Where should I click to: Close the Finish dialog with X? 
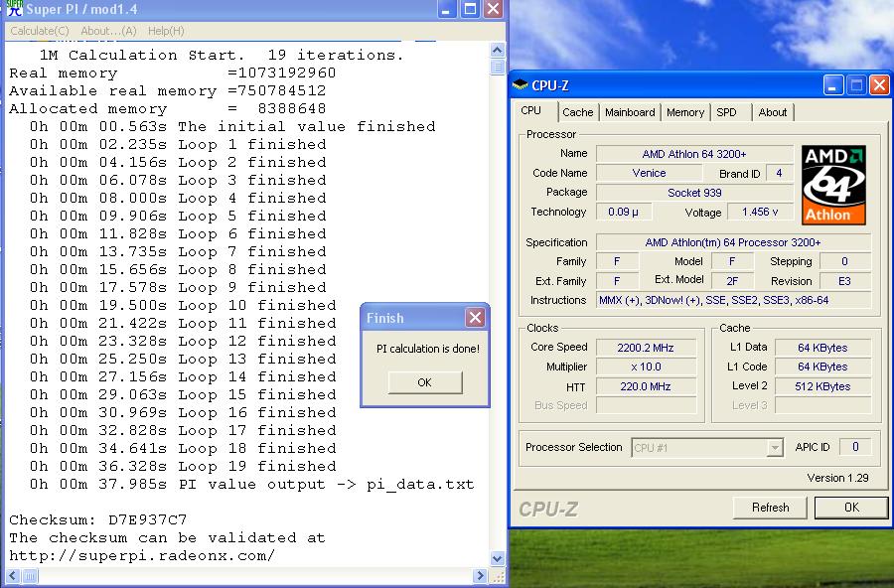click(475, 318)
